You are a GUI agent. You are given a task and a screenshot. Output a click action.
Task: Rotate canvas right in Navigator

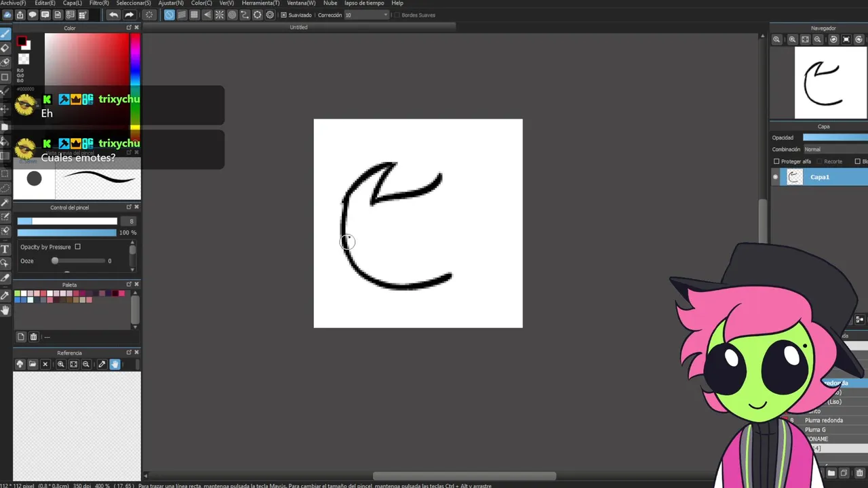click(x=860, y=39)
